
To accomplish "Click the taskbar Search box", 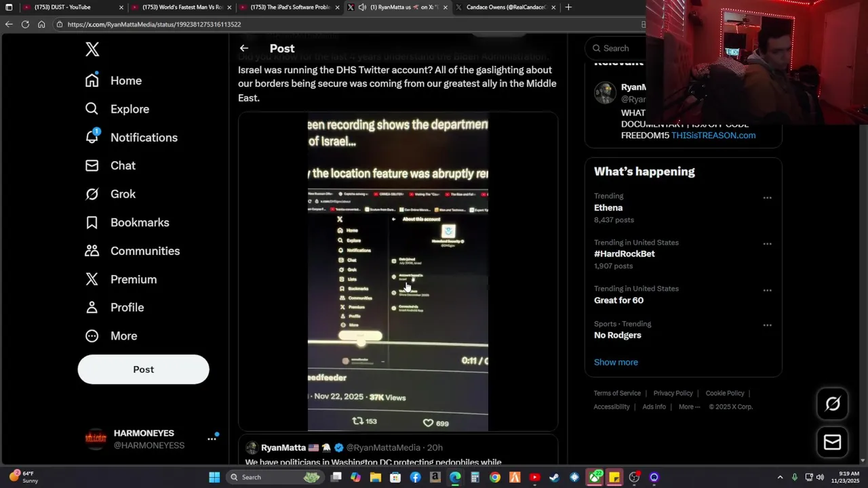I will click(x=275, y=477).
